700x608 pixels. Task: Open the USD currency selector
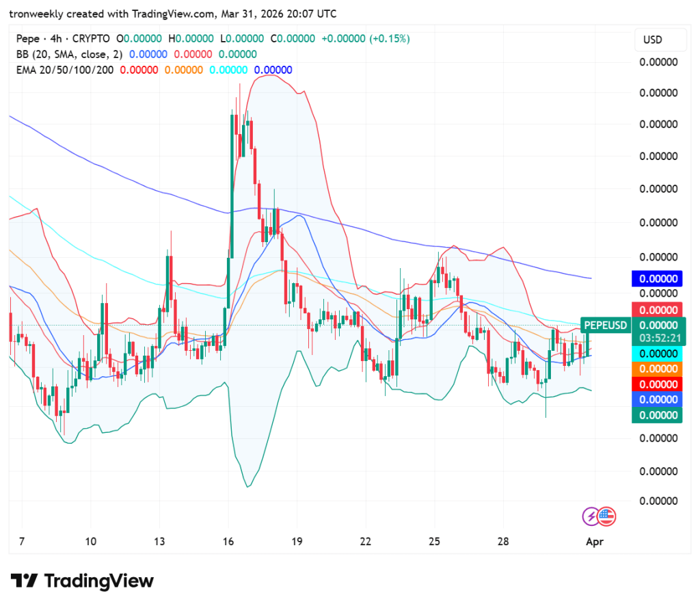click(660, 40)
